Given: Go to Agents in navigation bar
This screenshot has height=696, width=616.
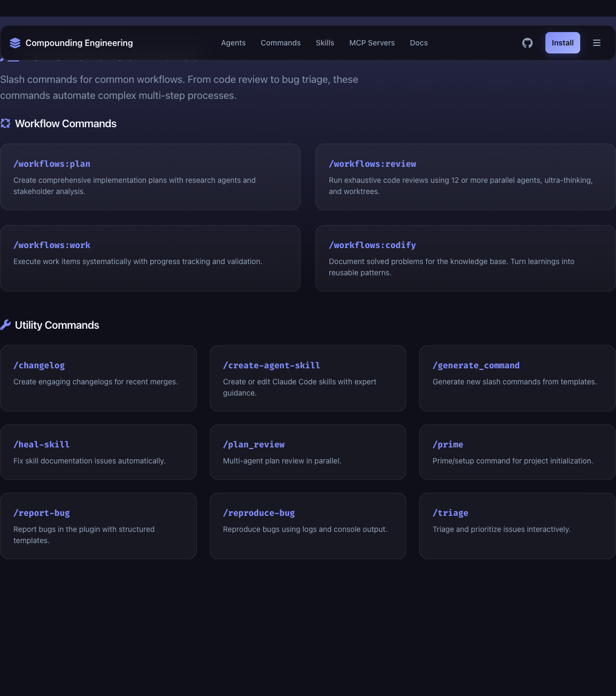Looking at the screenshot, I should [233, 43].
